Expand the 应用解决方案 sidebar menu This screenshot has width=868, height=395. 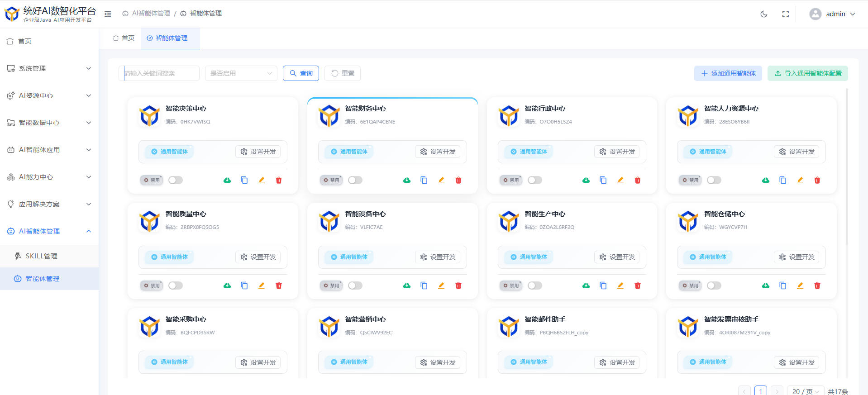coord(49,204)
